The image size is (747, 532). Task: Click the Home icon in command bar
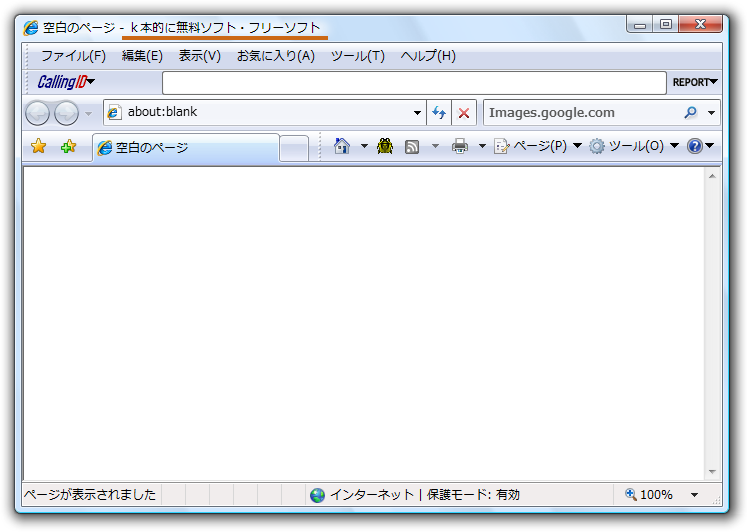click(x=342, y=147)
